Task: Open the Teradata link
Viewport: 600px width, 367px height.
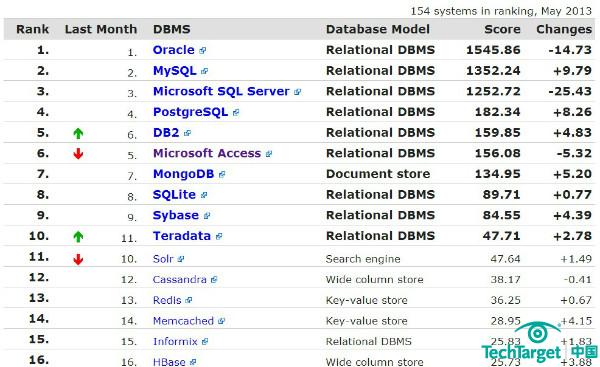Action: (182, 236)
